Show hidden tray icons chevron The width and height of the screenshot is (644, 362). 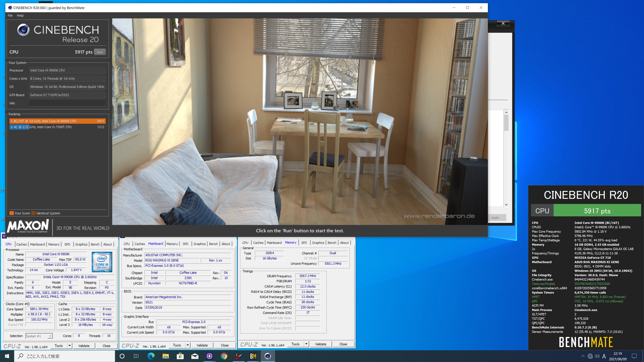pos(583,356)
